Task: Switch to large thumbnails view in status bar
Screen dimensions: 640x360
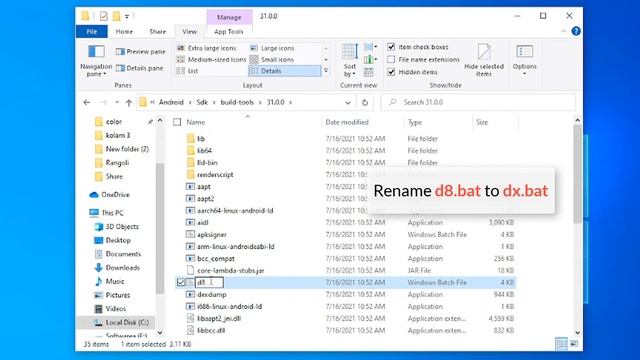Action: click(574, 344)
